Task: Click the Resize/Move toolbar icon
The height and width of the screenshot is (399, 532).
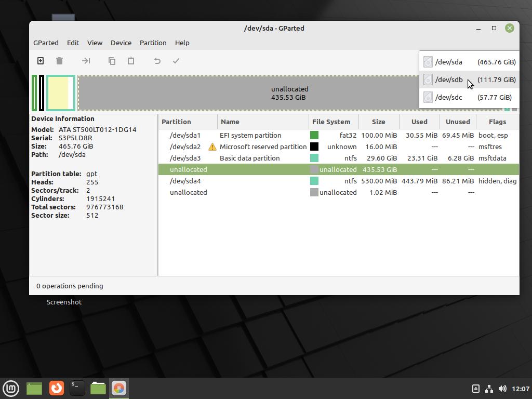Action: pyautogui.click(x=86, y=61)
